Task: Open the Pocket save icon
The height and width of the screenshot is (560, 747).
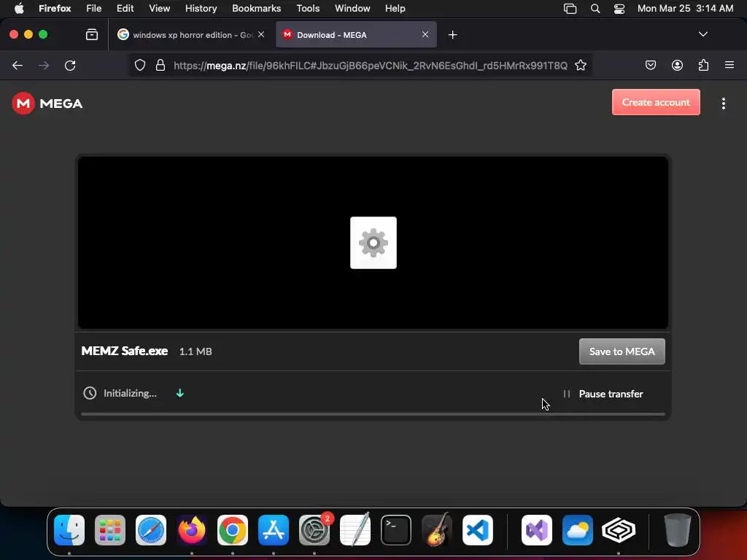Action: click(650, 65)
